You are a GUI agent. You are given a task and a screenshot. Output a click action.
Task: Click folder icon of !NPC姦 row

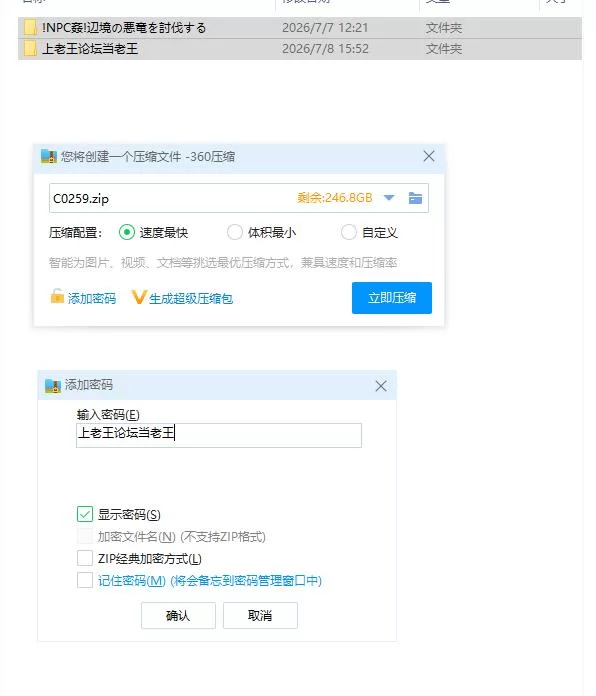coord(30,28)
